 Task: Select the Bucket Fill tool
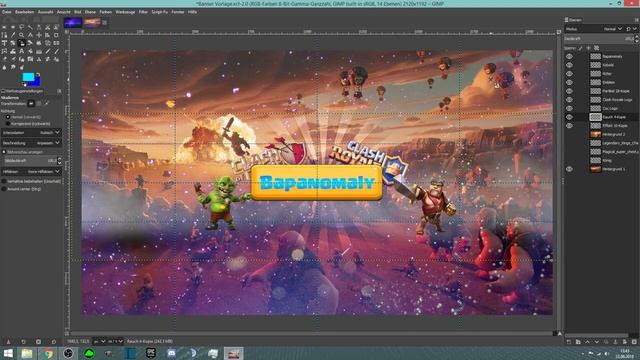pyautogui.click(x=30, y=51)
